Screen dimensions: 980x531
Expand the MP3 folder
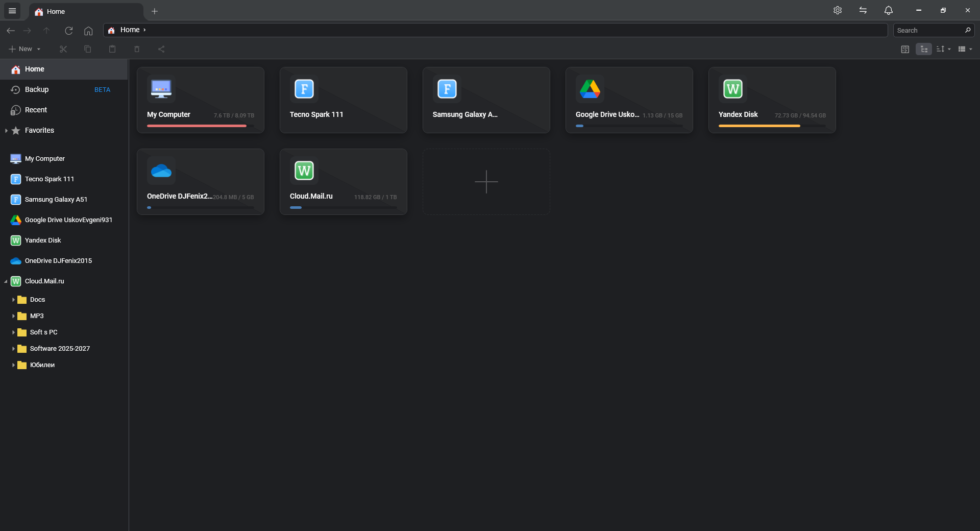pyautogui.click(x=13, y=316)
